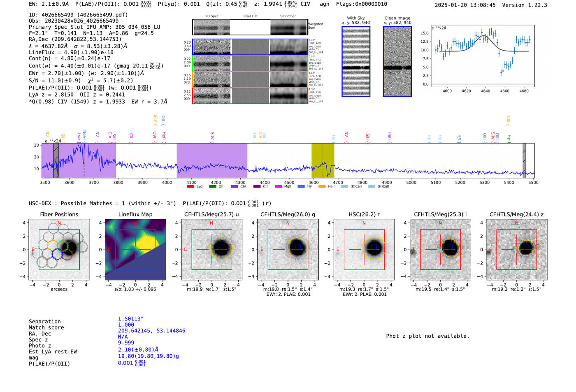Click the '2025-01-20 13:08:45' timestamp

(x=465, y=5)
